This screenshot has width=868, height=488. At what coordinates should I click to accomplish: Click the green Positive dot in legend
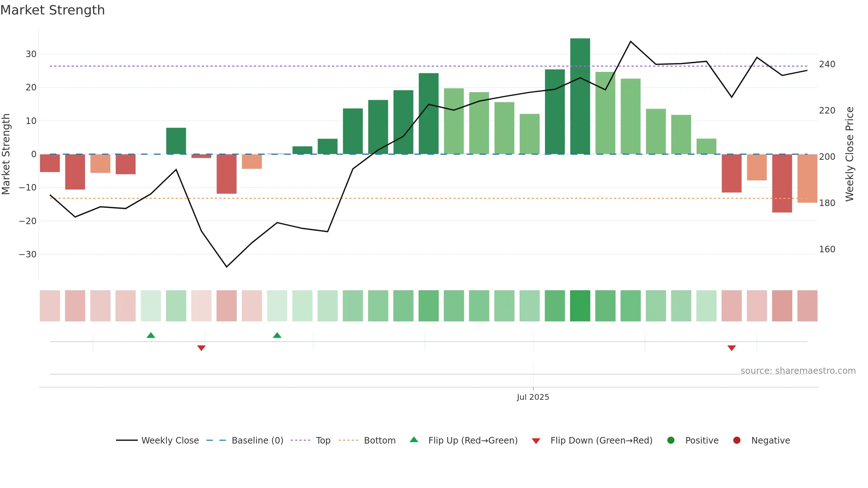pos(671,440)
